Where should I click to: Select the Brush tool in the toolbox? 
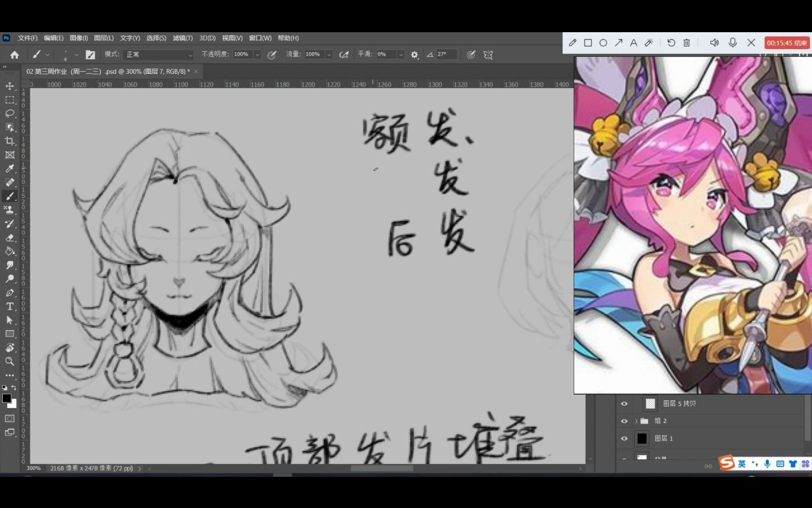(x=9, y=196)
